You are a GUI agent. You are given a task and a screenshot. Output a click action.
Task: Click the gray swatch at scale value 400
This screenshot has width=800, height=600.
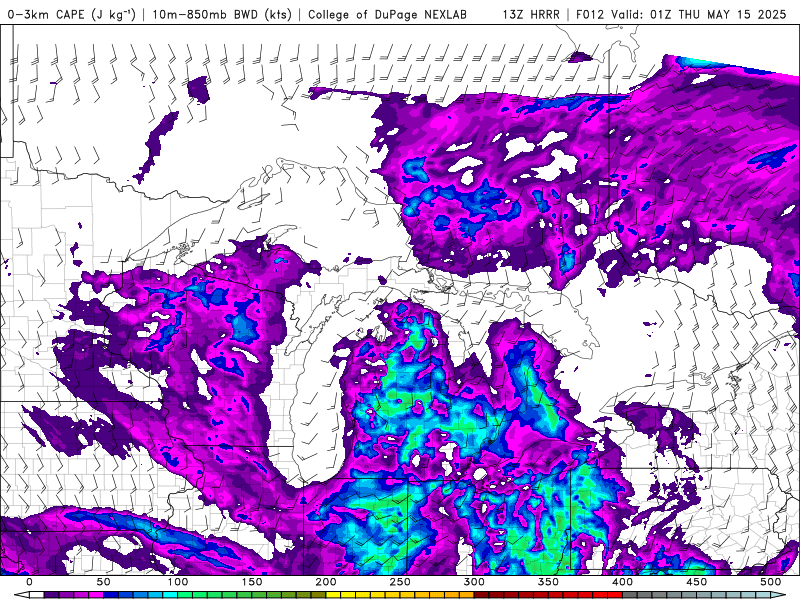coord(630,595)
